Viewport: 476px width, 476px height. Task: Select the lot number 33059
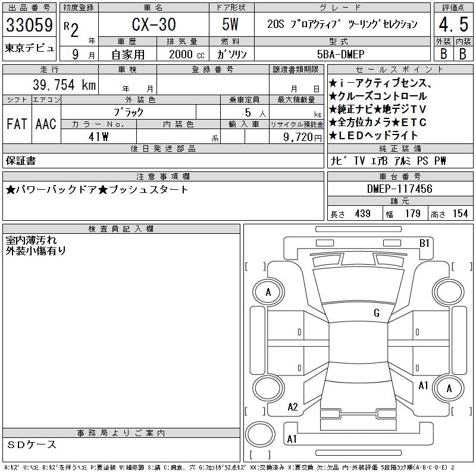pos(29,25)
